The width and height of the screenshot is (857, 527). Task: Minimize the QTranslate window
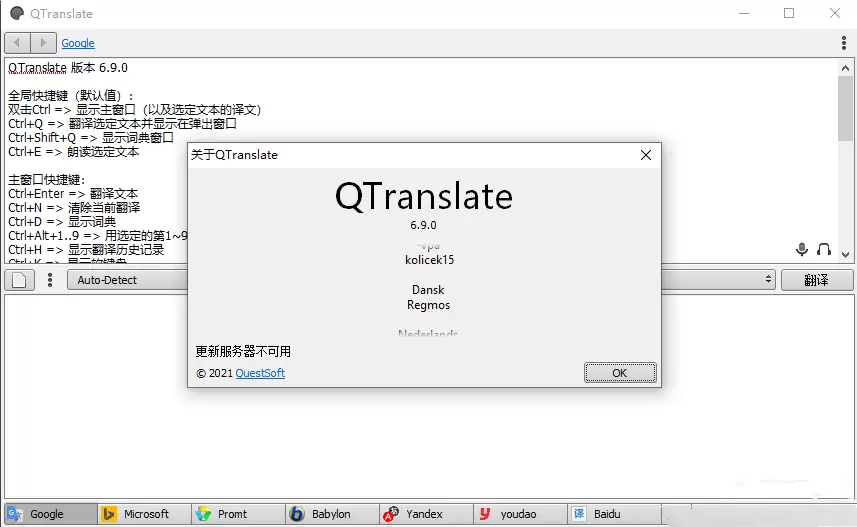click(x=744, y=13)
